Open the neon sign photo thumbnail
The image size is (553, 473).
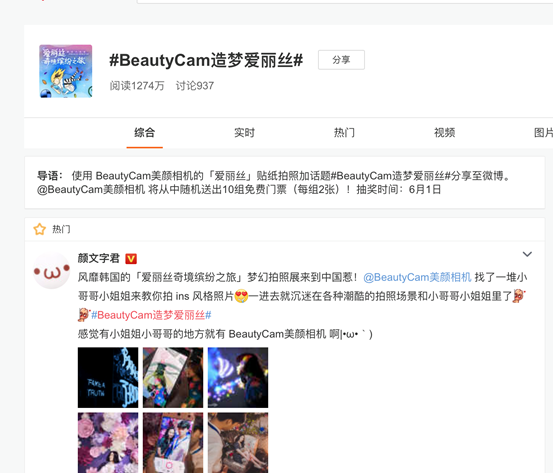point(108,377)
